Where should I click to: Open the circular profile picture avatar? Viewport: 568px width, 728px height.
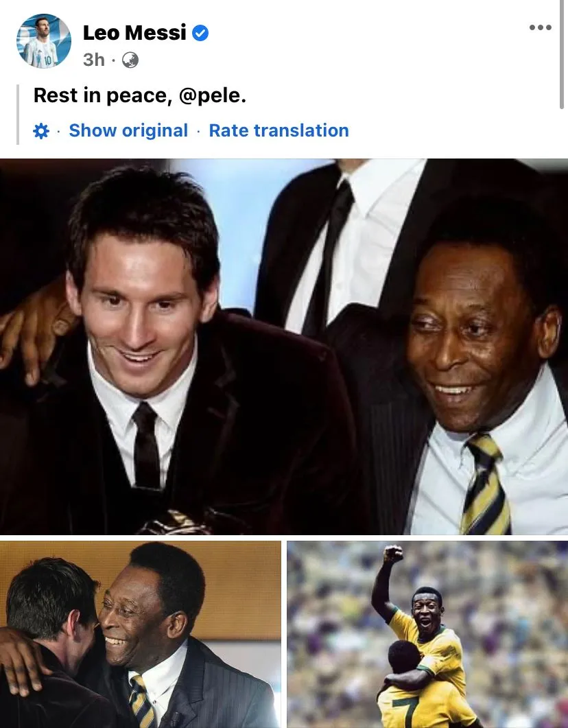[44, 41]
